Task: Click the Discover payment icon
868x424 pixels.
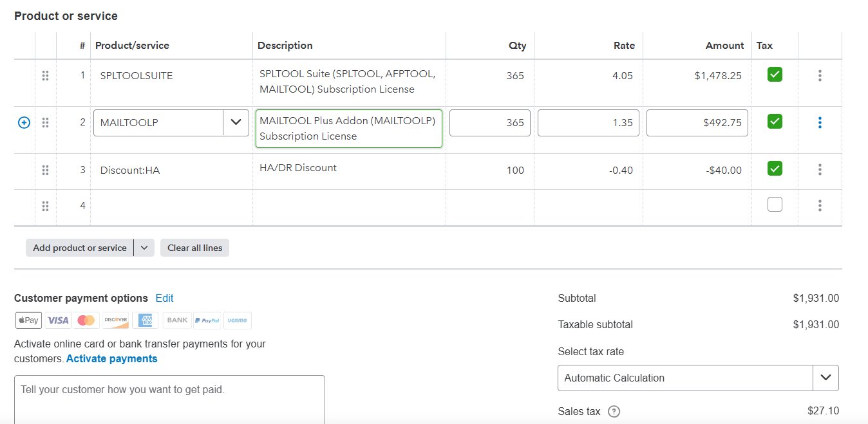Action: click(116, 320)
